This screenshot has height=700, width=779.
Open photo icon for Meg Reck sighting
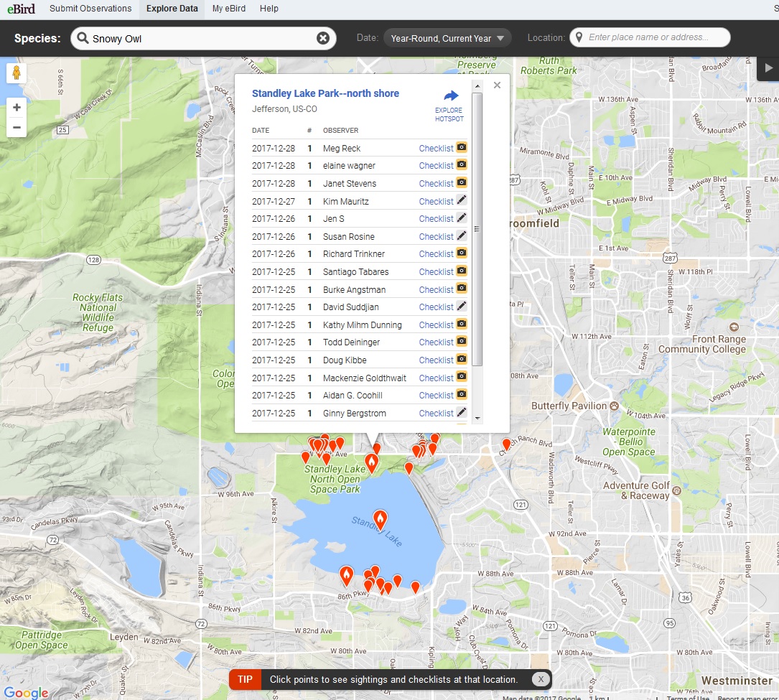coord(462,147)
